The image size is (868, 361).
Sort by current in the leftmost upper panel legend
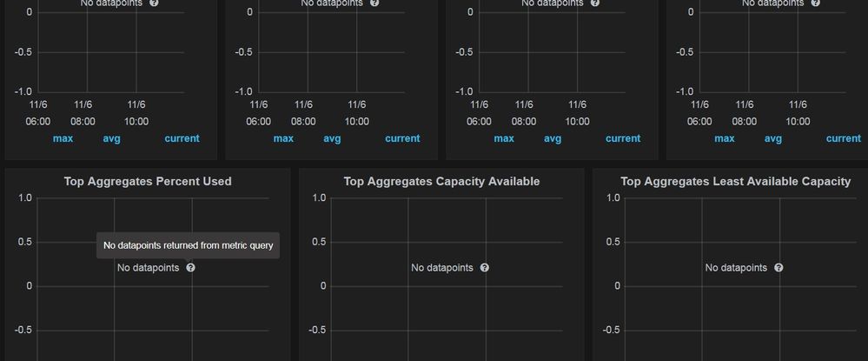[182, 138]
